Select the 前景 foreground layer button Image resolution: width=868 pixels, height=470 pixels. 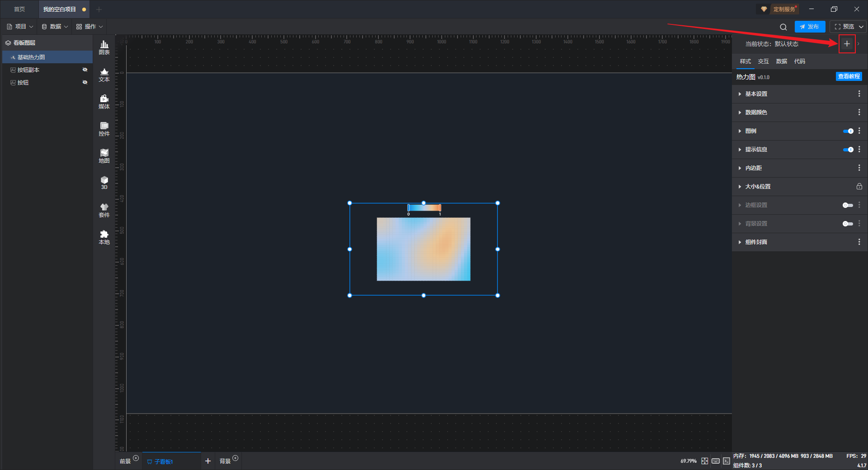(125, 461)
